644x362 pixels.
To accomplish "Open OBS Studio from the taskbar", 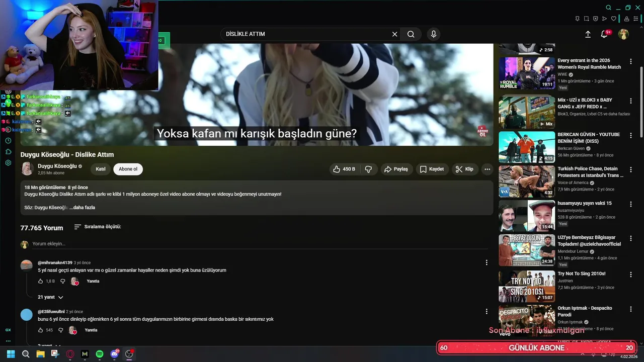I will [x=129, y=354].
